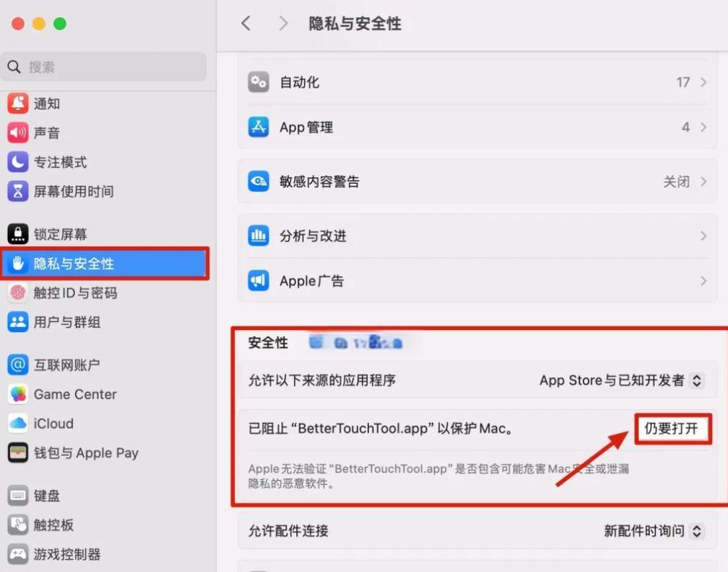The width and height of the screenshot is (728, 572).
Task: Open 用户与群组 sidebar item
Action: [x=66, y=322]
